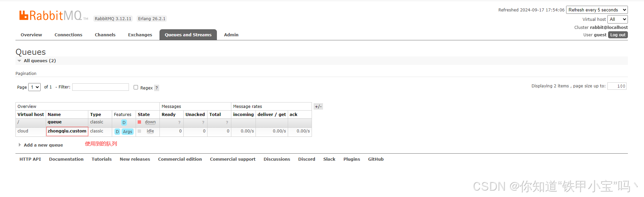Screen dimensions: 644x197
Task: Sort by the State column header
Action: 144,114
